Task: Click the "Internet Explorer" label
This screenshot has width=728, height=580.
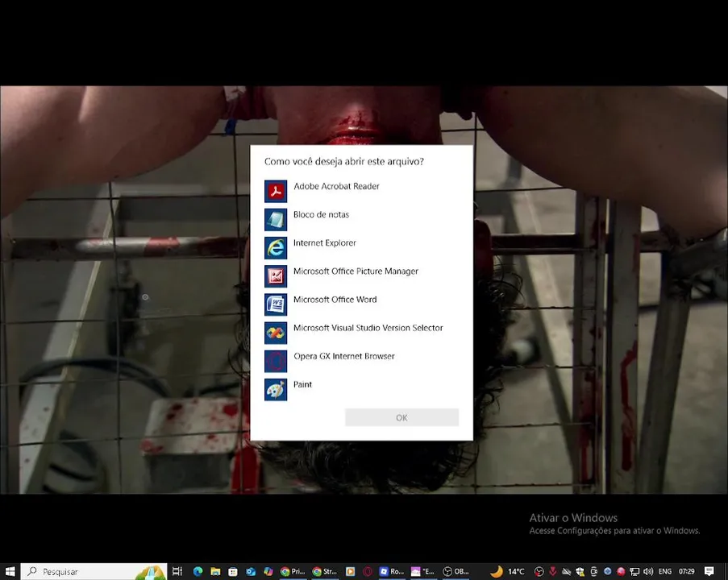Action: tap(325, 242)
